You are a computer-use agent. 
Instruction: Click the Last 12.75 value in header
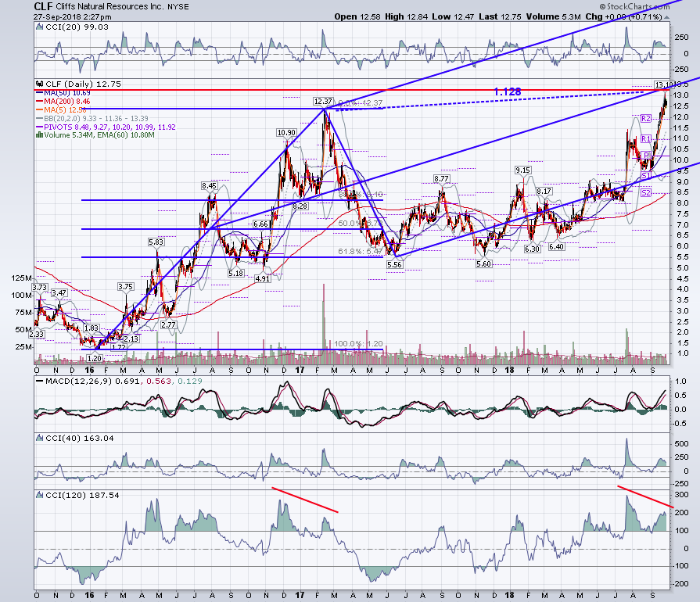click(x=500, y=17)
